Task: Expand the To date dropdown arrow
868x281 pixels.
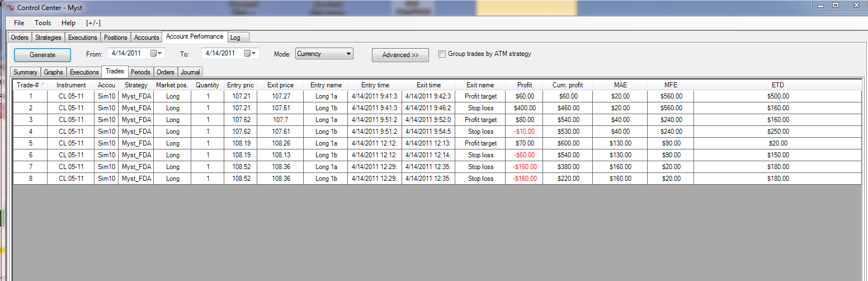Action: 255,53
